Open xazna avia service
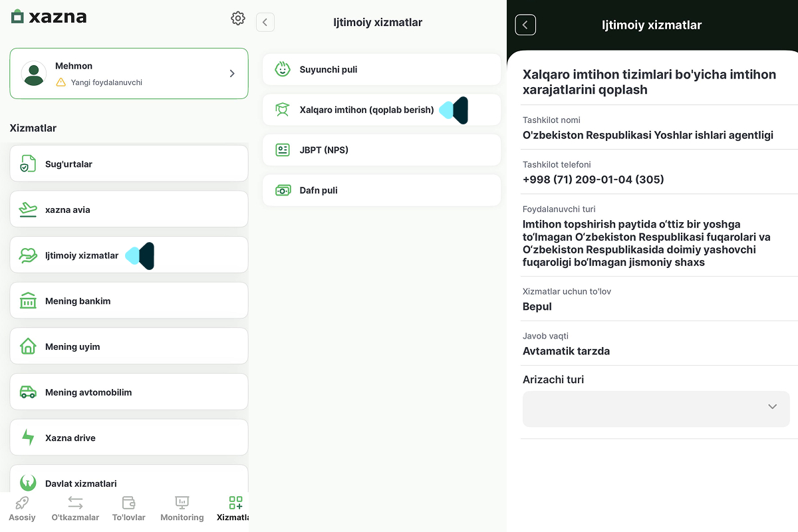The width and height of the screenshot is (798, 532). click(129, 209)
